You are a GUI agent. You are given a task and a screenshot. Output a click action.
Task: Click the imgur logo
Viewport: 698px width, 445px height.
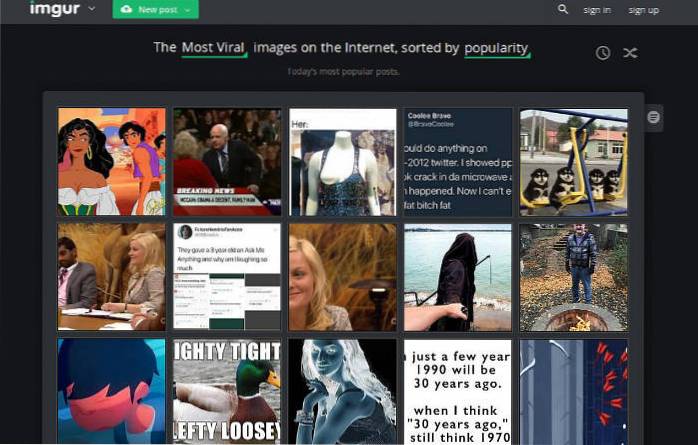coord(54,8)
